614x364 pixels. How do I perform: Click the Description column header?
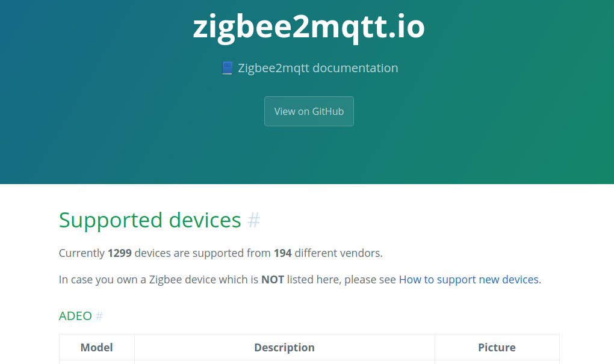coord(284,348)
